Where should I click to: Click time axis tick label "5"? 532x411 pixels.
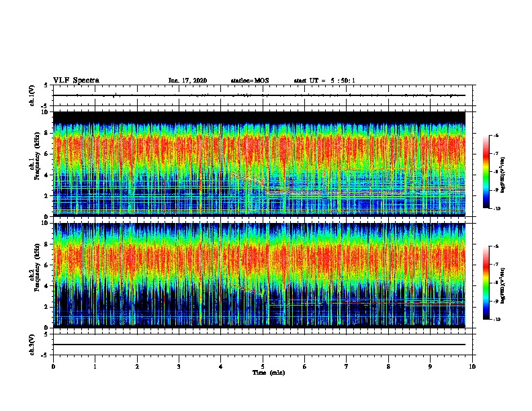point(263,367)
